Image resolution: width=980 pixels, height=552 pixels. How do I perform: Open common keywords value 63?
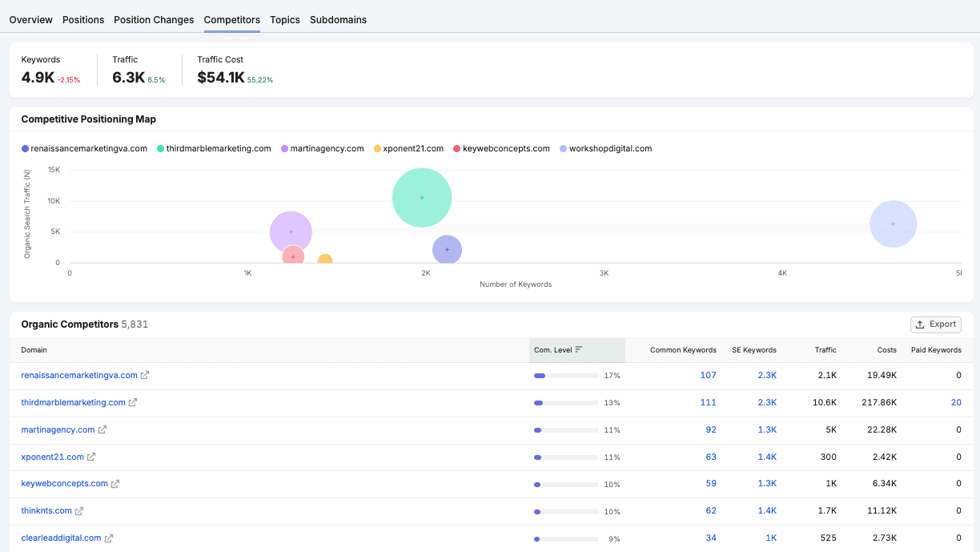click(x=711, y=457)
